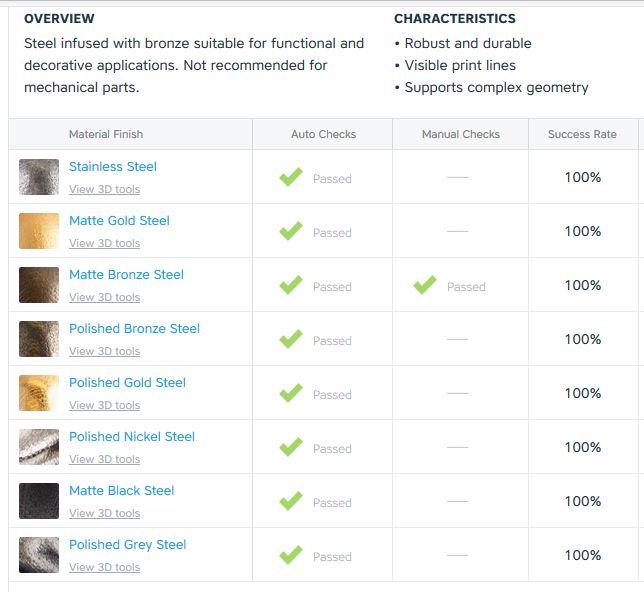View 3D tools for Polished Grey Steel

104,567
